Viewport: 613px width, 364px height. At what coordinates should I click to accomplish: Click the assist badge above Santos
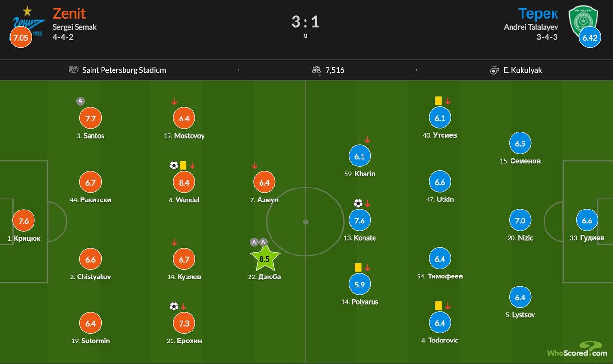pos(80,101)
